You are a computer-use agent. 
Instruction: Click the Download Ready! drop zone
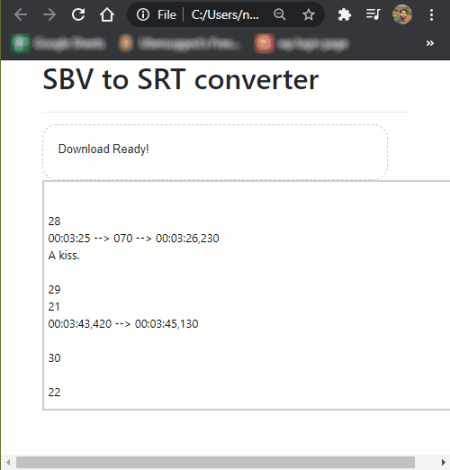(215, 152)
